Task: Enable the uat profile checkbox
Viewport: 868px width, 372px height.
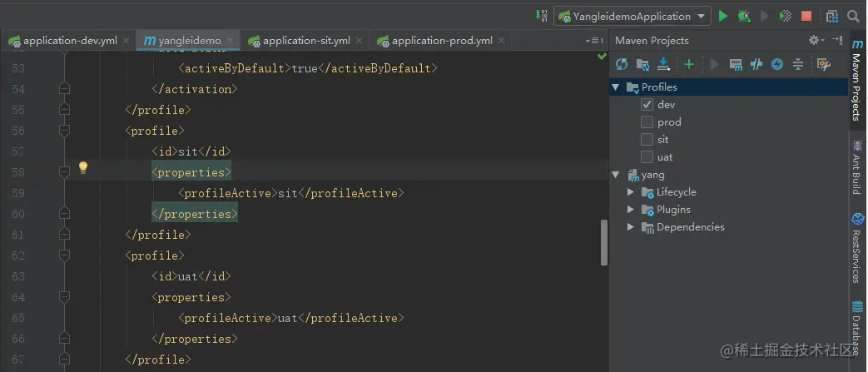Action: click(647, 157)
